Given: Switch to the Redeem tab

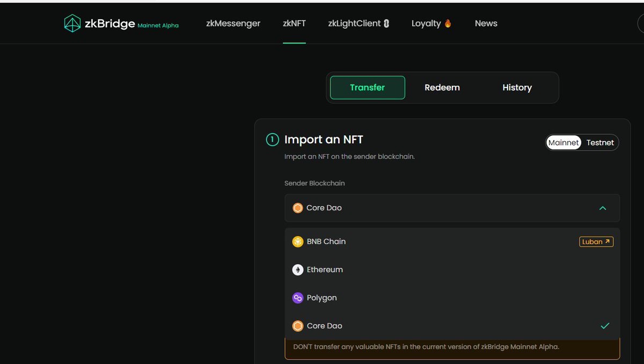Looking at the screenshot, I should point(442,88).
